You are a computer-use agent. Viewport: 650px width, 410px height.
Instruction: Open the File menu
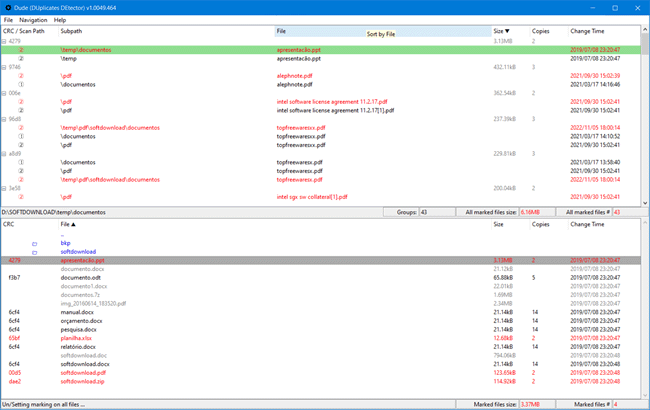click(8, 20)
